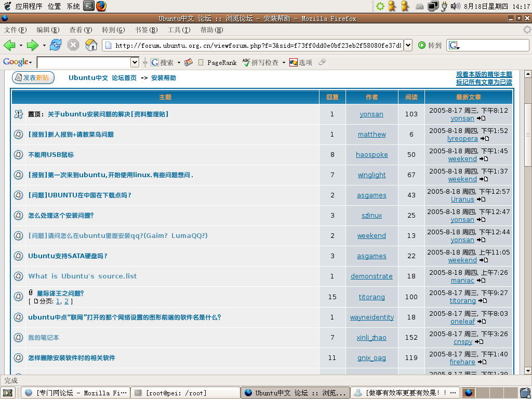Screen dimensions: 532x399
Task: Open the volume control in system tray
Action: tap(455, 6)
